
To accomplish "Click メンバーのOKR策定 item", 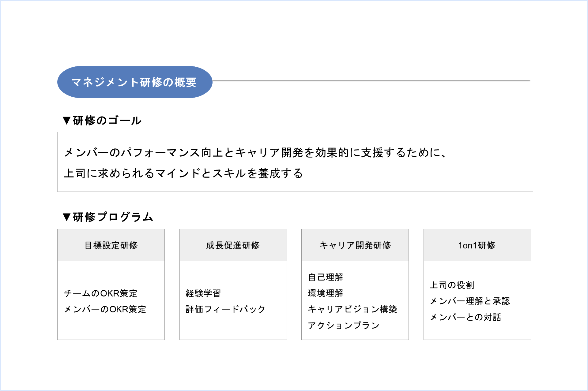I will [x=105, y=309].
